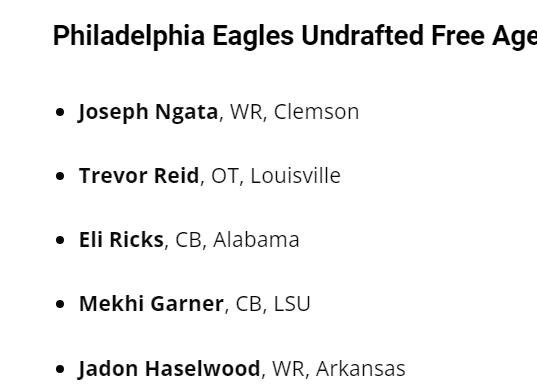
Task: Open the Trevor Reid player name
Action: (x=139, y=176)
